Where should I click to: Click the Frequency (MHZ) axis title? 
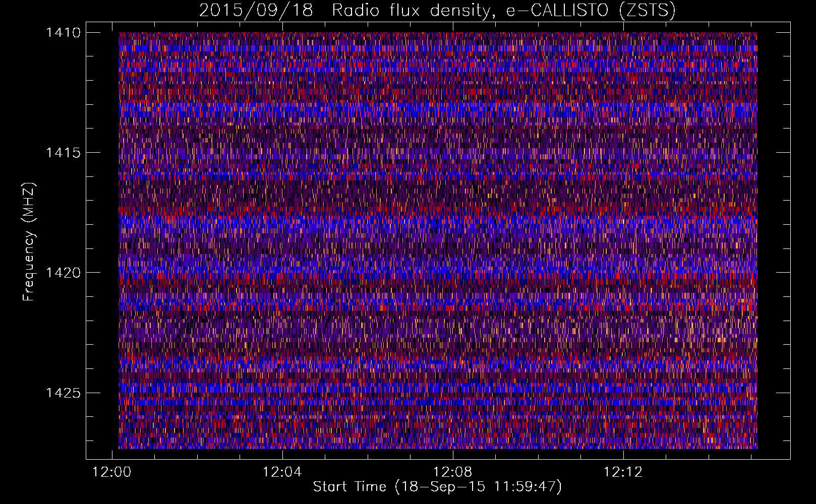pyautogui.click(x=29, y=242)
